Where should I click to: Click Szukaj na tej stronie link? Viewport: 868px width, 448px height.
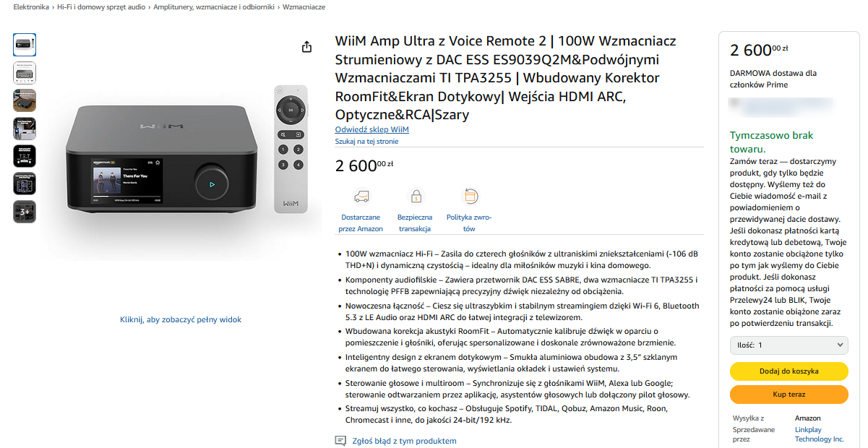[366, 142]
